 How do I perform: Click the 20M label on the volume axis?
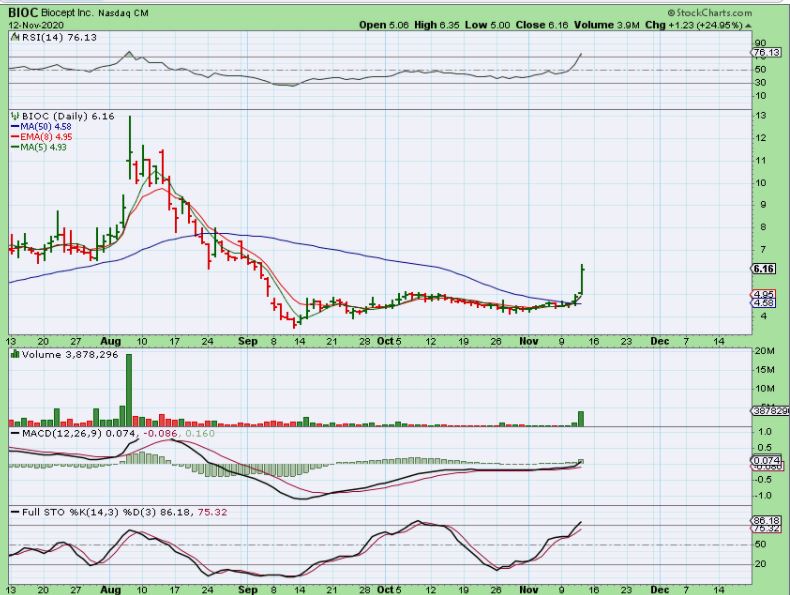tap(765, 351)
